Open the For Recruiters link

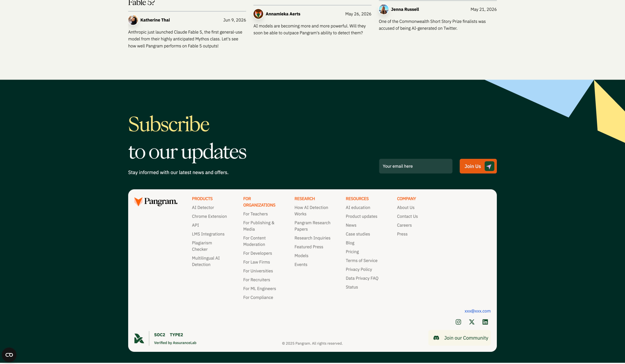point(257,280)
